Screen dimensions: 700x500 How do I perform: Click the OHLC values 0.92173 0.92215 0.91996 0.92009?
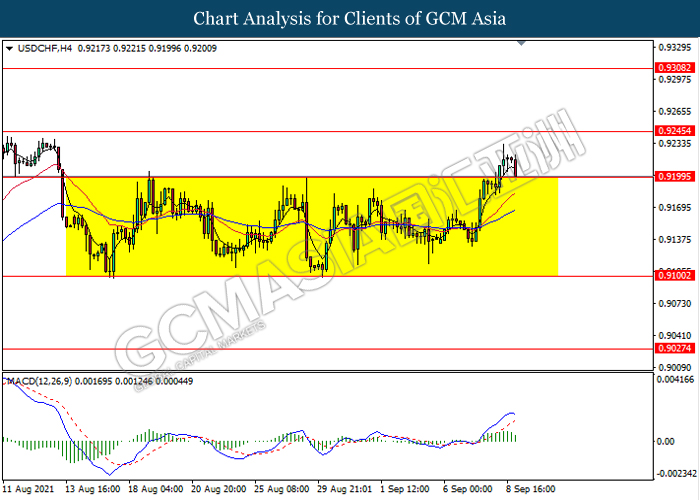(147, 48)
